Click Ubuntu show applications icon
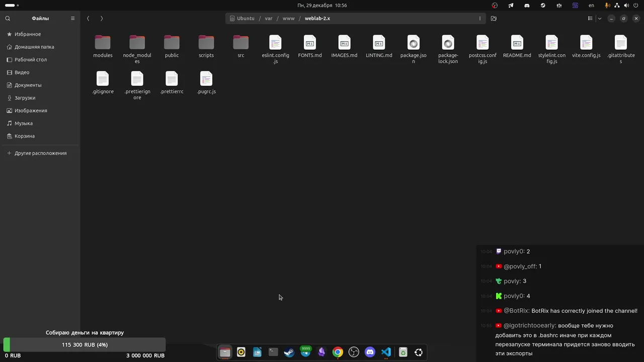The width and height of the screenshot is (644, 362). (x=418, y=352)
